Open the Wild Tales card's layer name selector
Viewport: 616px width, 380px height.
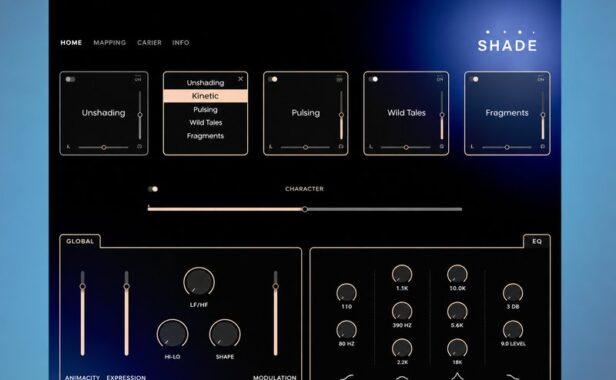[x=406, y=113]
